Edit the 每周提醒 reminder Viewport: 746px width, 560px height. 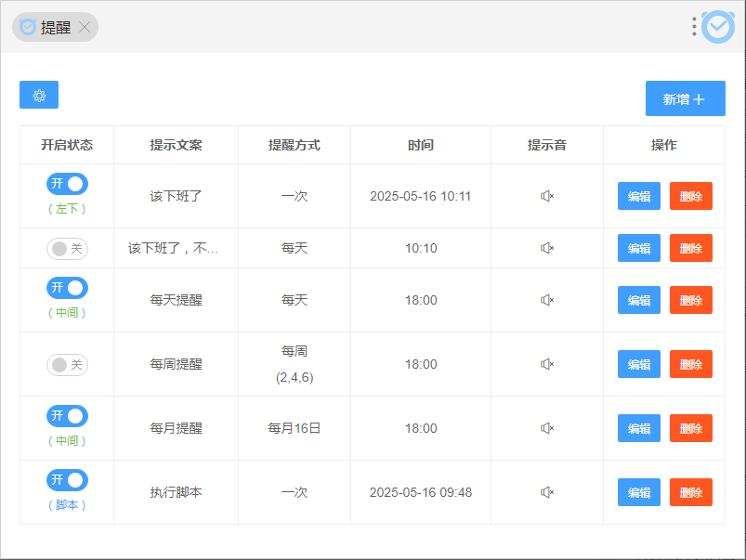coord(639,364)
